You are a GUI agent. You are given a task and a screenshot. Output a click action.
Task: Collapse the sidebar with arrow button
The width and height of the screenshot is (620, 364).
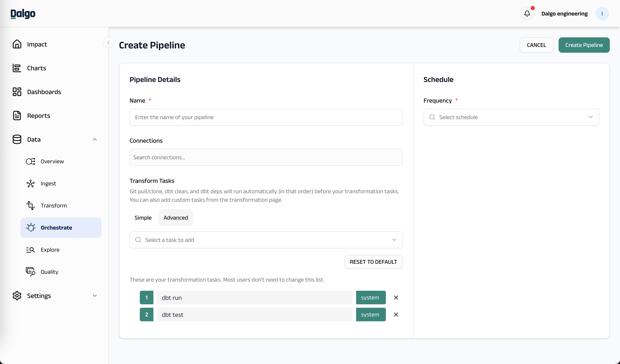pyautogui.click(x=108, y=42)
